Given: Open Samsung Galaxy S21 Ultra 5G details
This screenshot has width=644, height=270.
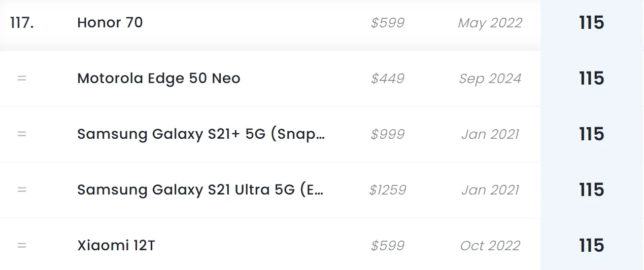Looking at the screenshot, I should coord(201,190).
